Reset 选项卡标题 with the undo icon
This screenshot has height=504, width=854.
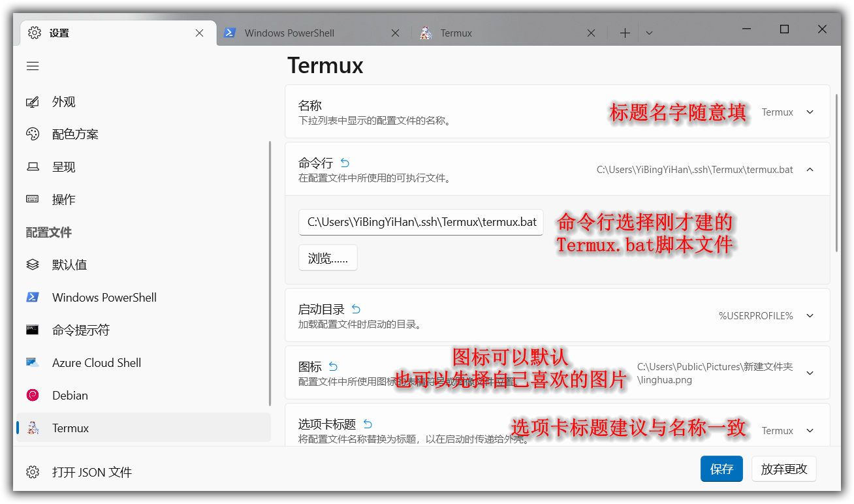368,424
